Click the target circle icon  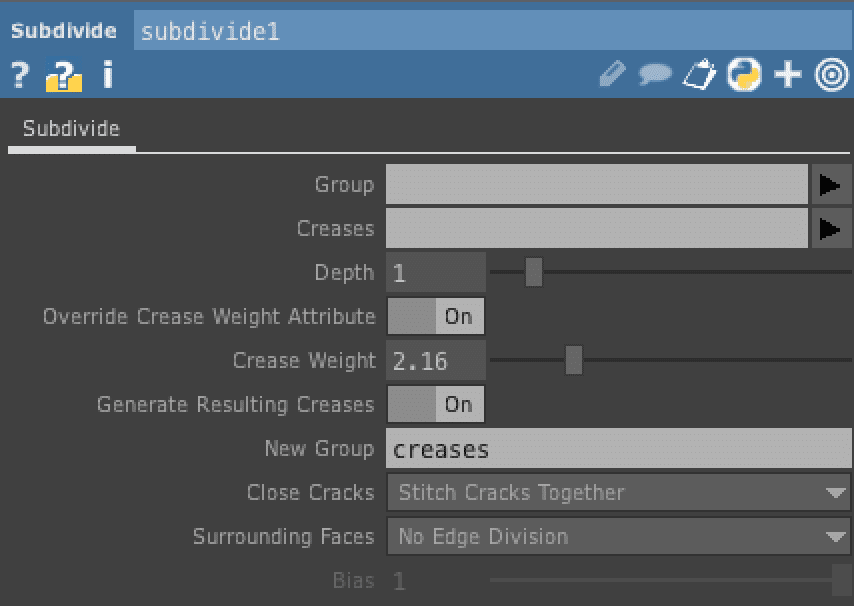(831, 75)
